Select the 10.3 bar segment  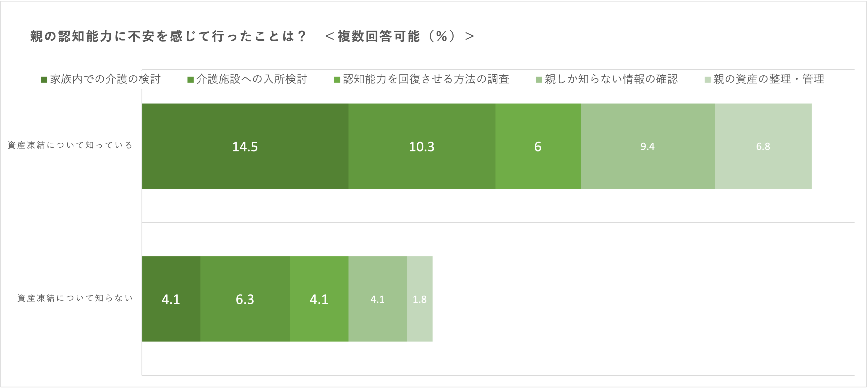click(422, 146)
